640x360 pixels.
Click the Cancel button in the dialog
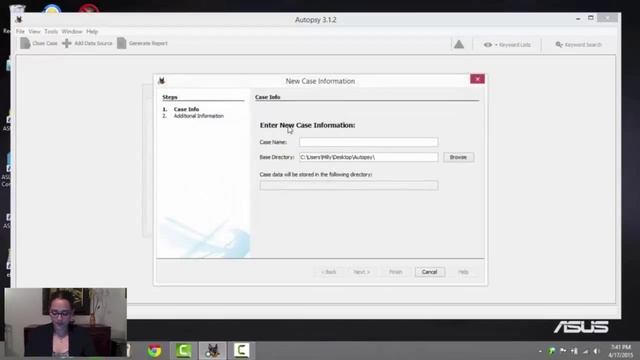pyautogui.click(x=429, y=272)
